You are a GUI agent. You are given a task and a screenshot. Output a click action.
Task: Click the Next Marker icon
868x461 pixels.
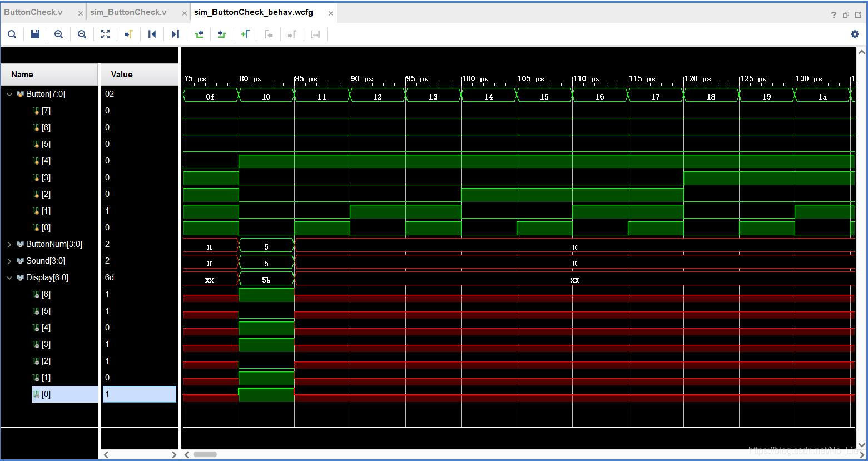click(292, 34)
